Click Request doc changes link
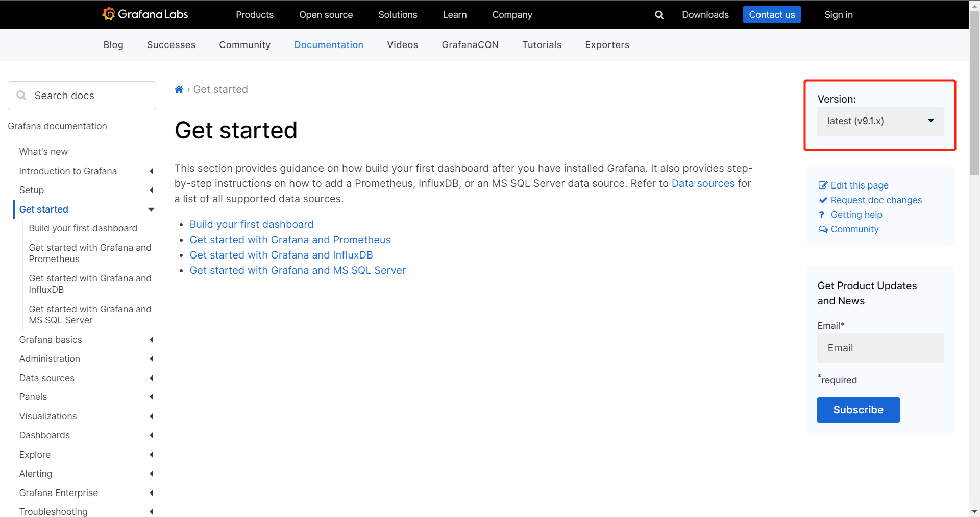This screenshot has height=517, width=980. point(876,200)
